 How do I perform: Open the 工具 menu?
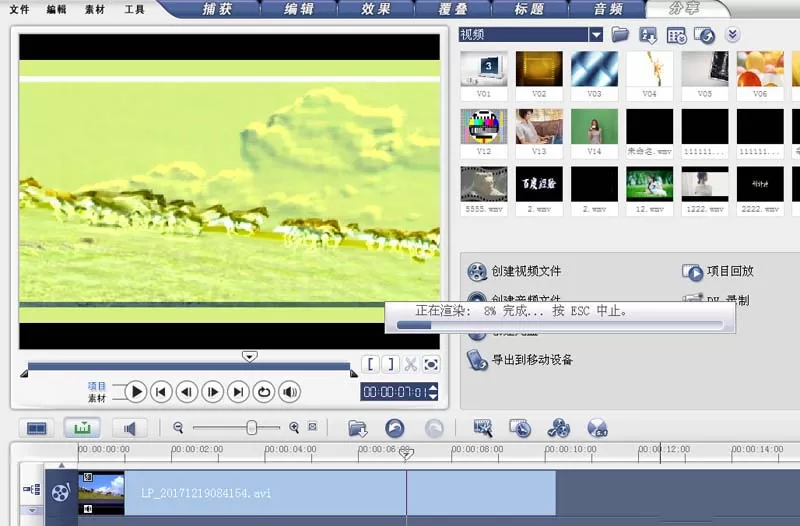point(134,9)
